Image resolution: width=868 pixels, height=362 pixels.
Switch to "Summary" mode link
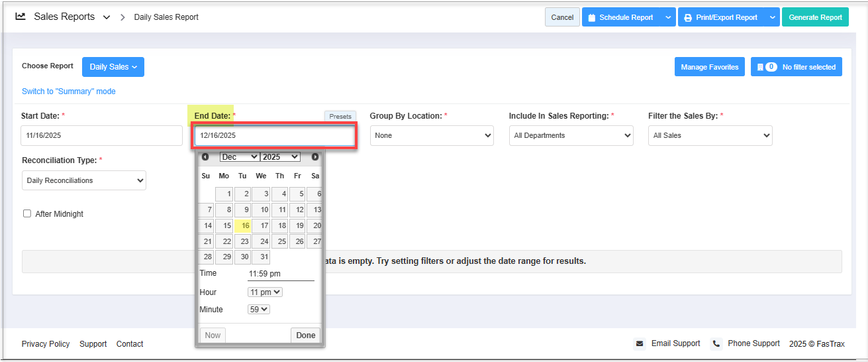69,91
